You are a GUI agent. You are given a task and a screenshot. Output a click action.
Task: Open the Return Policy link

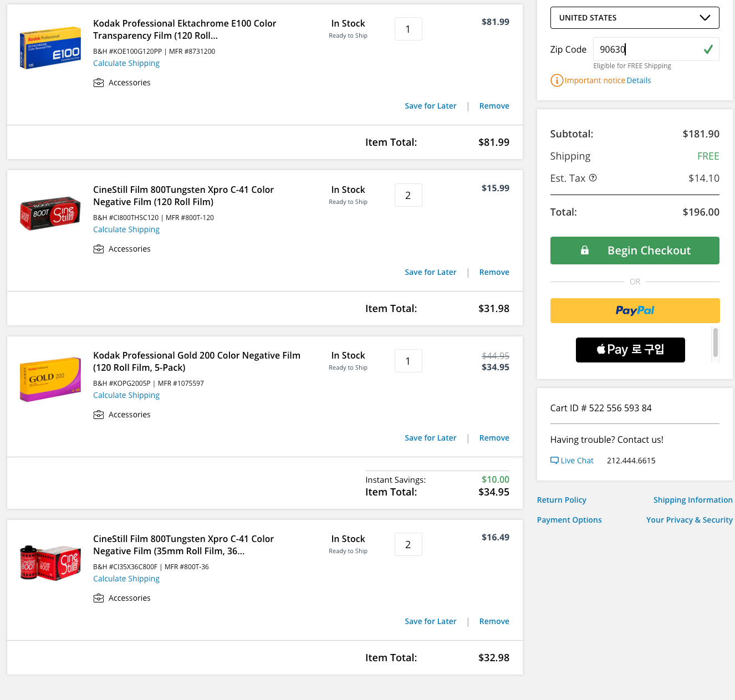click(562, 500)
